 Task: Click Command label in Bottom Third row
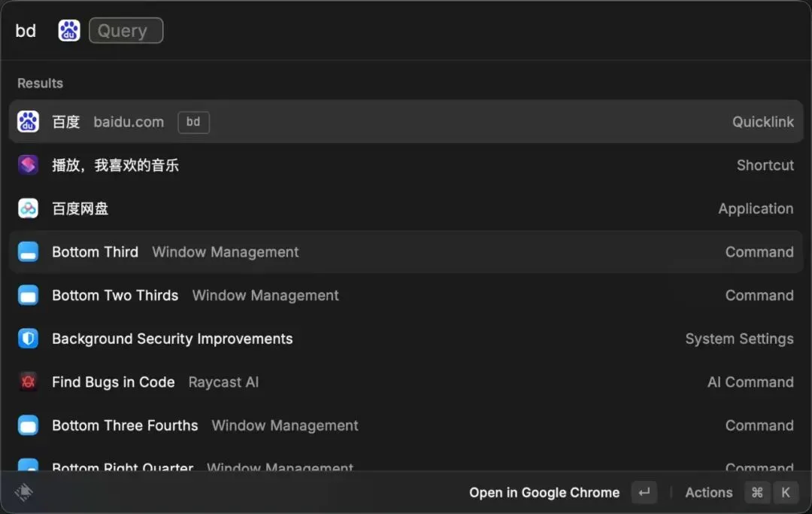(759, 252)
